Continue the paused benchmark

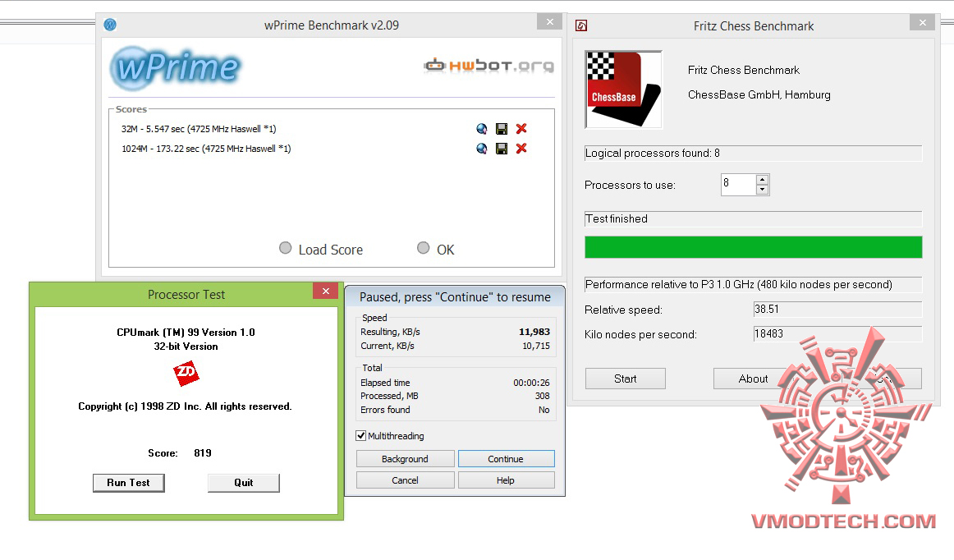507,459
